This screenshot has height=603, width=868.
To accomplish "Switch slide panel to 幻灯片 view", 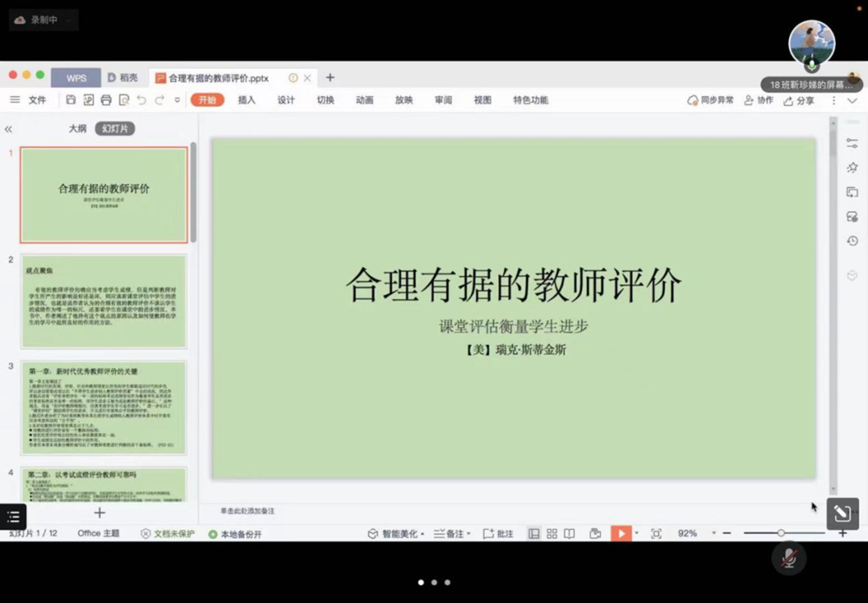I will click(x=115, y=128).
